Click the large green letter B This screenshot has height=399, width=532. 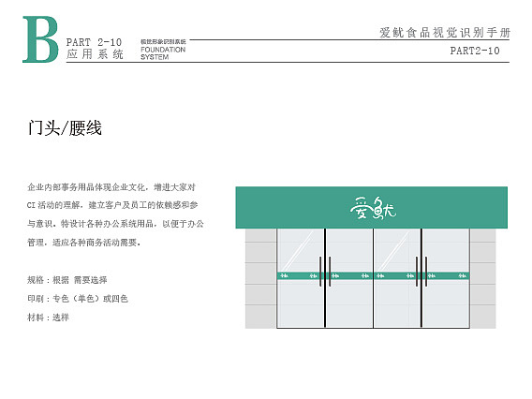(x=40, y=39)
